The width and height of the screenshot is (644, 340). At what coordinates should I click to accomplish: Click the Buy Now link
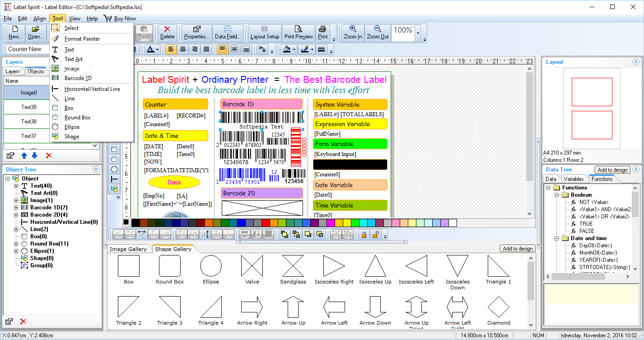pyautogui.click(x=120, y=19)
